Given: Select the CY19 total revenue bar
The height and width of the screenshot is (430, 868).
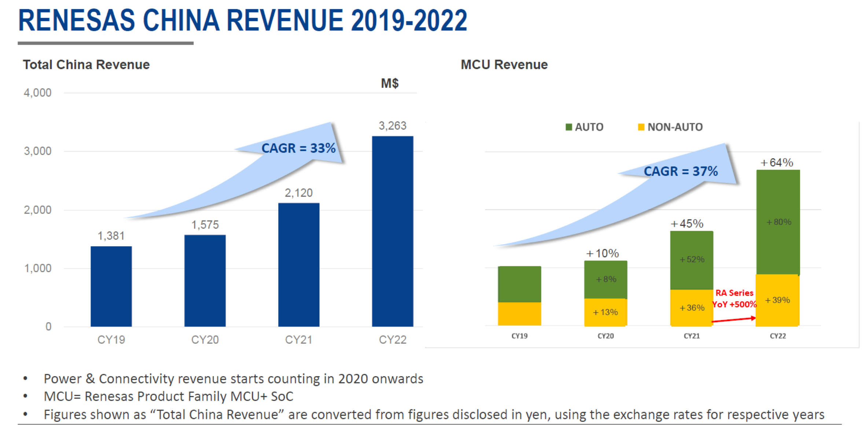Looking at the screenshot, I should pyautogui.click(x=111, y=286).
